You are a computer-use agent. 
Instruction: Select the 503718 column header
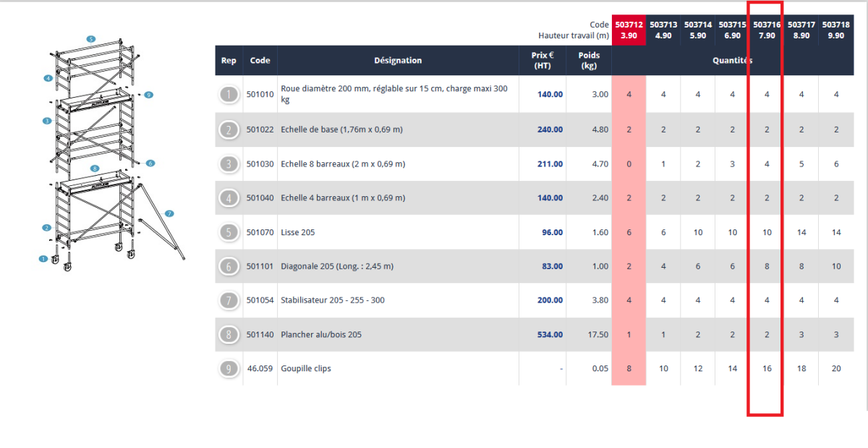[835, 30]
